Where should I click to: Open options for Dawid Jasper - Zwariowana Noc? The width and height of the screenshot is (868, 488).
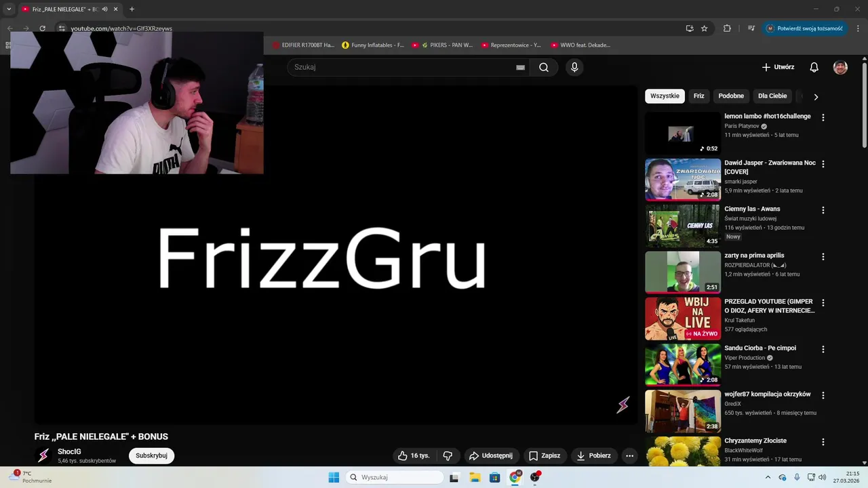(x=823, y=164)
